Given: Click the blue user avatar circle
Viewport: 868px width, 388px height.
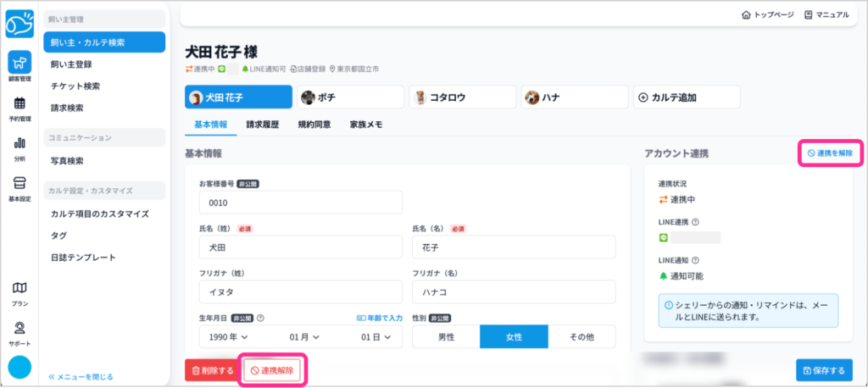Looking at the screenshot, I should 19,368.
